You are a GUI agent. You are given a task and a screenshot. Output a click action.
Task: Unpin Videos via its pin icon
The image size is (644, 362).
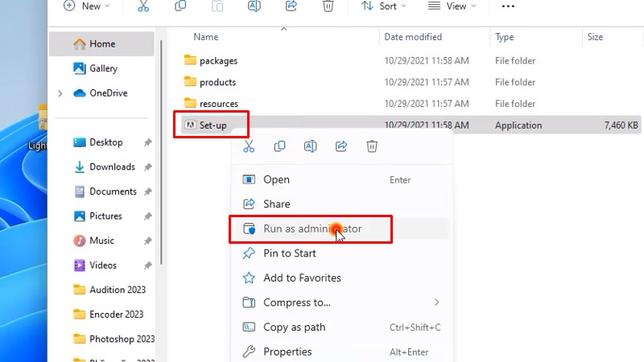(x=148, y=265)
